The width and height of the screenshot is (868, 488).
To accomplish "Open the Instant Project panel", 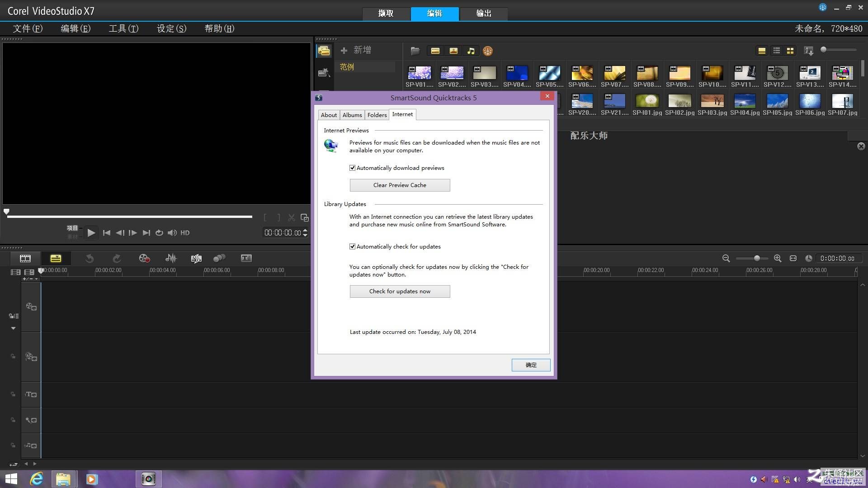I will 324,73.
